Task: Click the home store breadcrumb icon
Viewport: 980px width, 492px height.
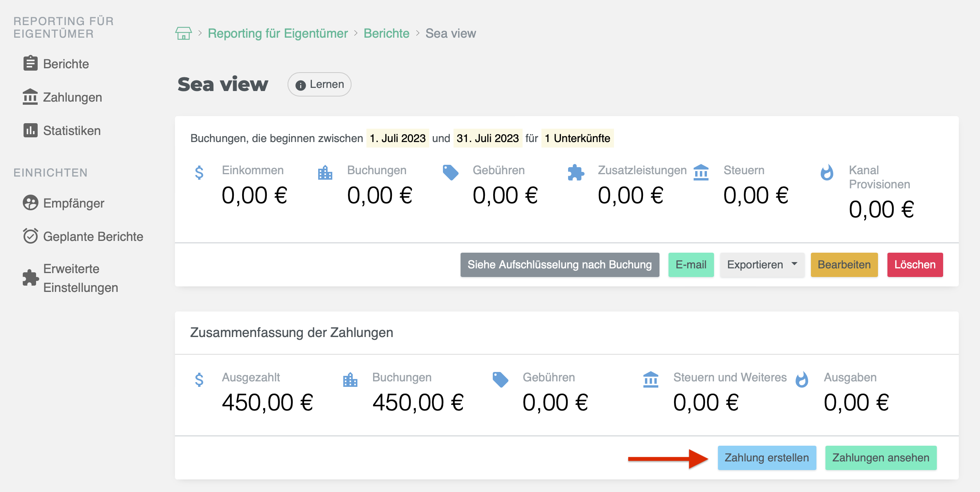Action: pyautogui.click(x=183, y=33)
